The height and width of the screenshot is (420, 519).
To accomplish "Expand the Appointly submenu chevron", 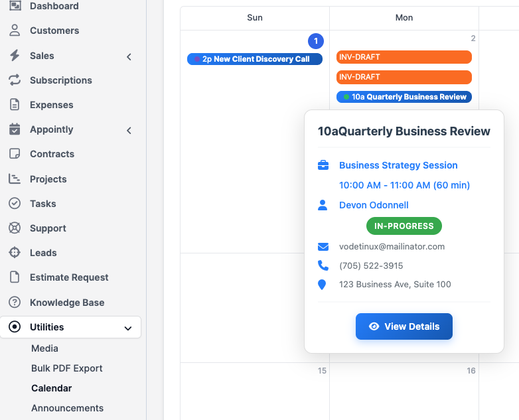I will click(129, 130).
